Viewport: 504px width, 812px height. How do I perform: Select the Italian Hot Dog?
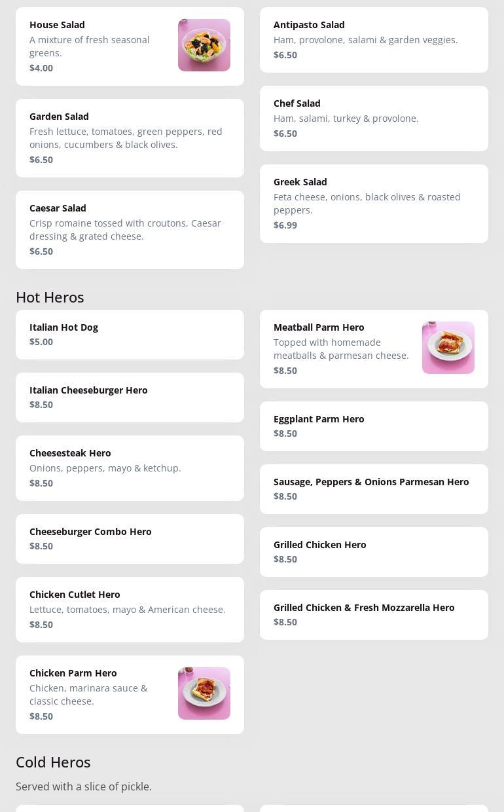point(130,335)
